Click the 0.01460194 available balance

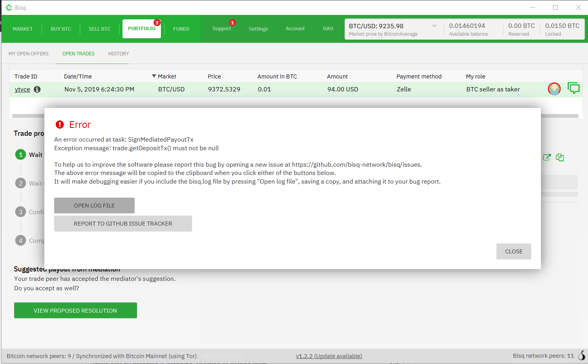467,26
